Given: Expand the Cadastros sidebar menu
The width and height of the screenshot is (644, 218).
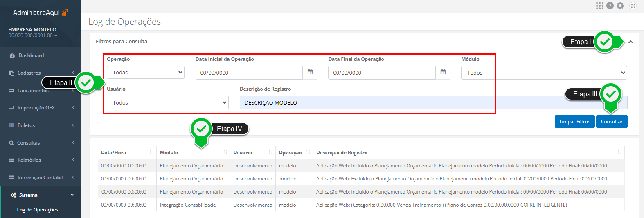Looking at the screenshot, I should point(40,73).
